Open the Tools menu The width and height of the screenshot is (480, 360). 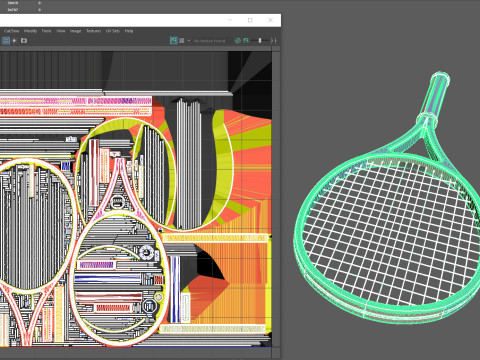[x=46, y=31]
